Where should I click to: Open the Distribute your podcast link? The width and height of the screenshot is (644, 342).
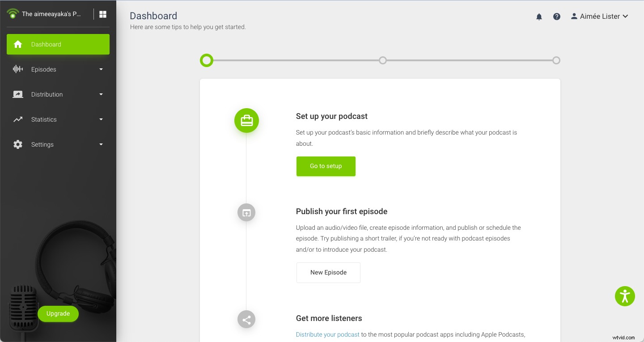[x=327, y=334]
